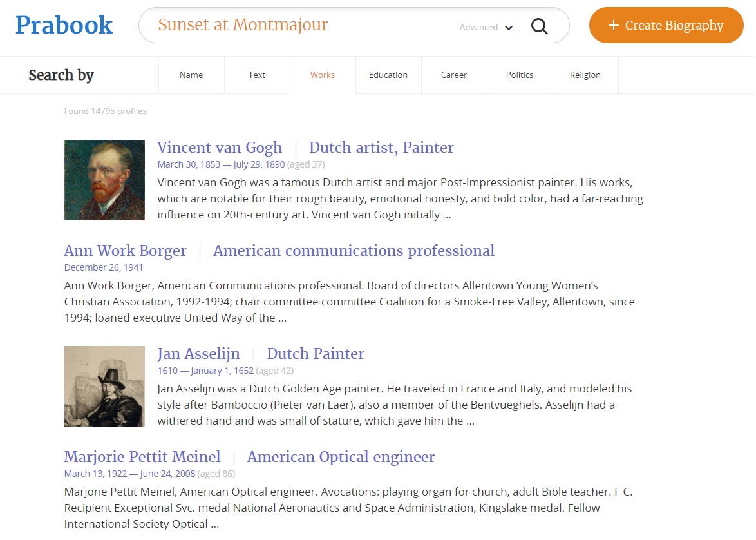Click Vincent van Gogh portrait thumbnail

click(104, 180)
